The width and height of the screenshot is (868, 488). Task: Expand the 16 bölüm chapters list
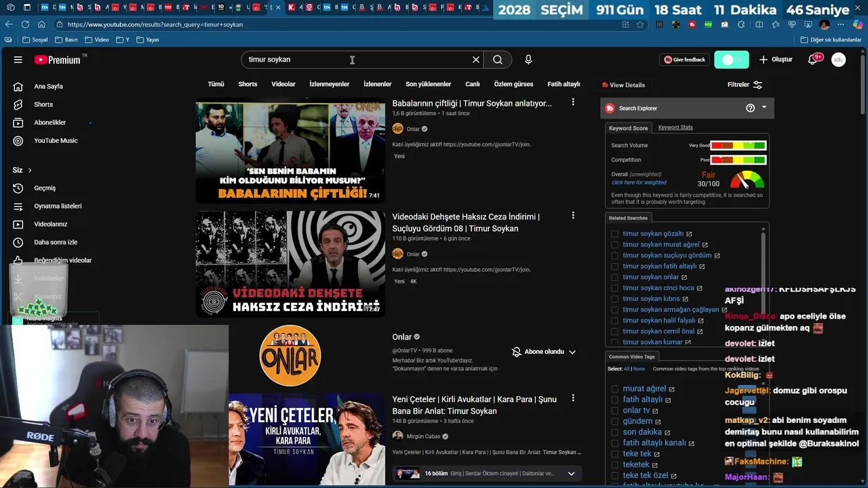(x=571, y=474)
